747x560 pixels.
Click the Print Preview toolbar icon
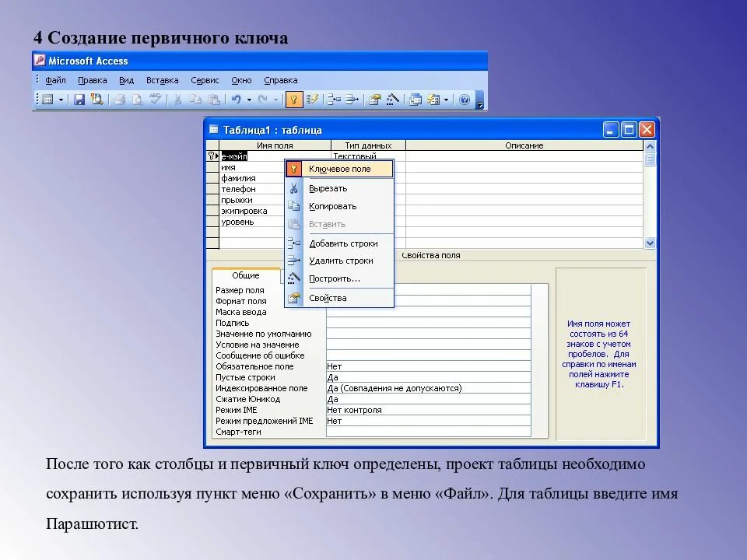pos(138,100)
